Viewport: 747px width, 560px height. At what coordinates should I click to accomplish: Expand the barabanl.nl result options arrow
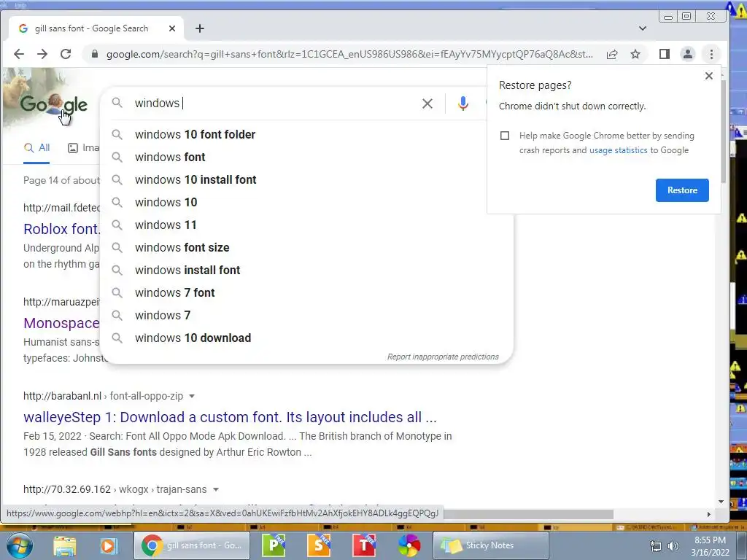tap(192, 396)
